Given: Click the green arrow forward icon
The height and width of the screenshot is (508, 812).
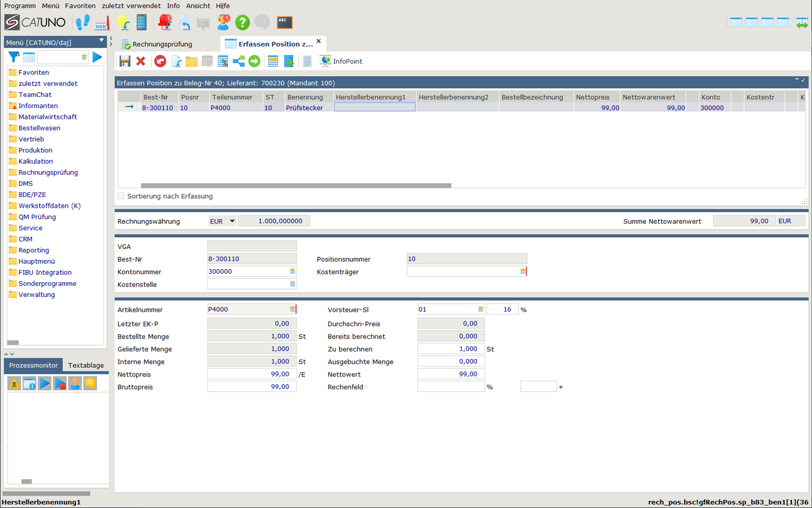Looking at the screenshot, I should (254, 61).
